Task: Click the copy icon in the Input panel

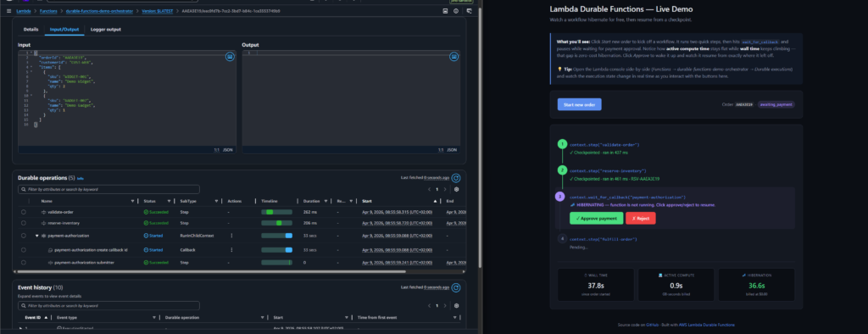Action: pyautogui.click(x=229, y=57)
